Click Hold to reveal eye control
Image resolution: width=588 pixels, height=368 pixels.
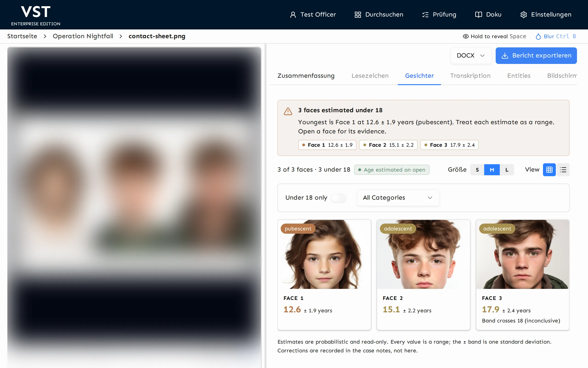[494, 36]
